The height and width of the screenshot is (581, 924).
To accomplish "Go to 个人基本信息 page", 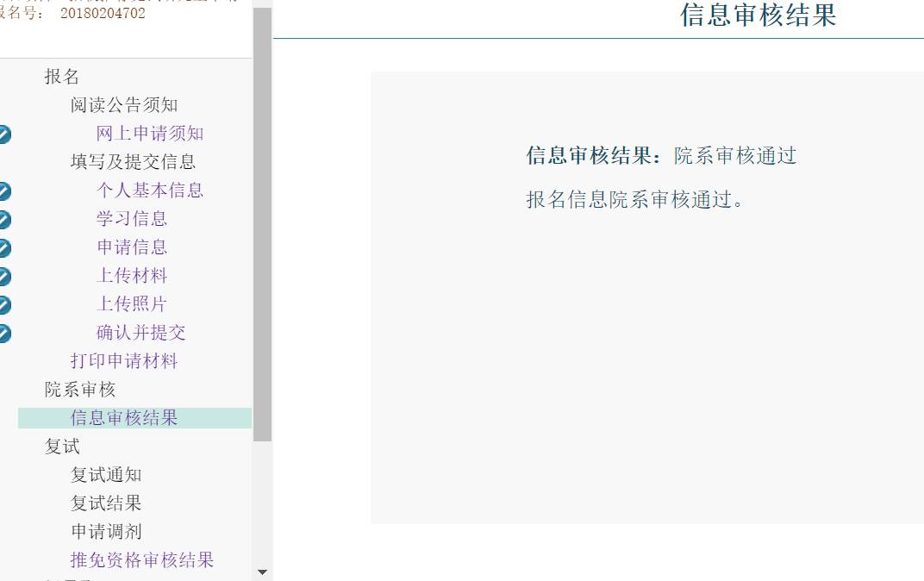I will click(x=150, y=191).
